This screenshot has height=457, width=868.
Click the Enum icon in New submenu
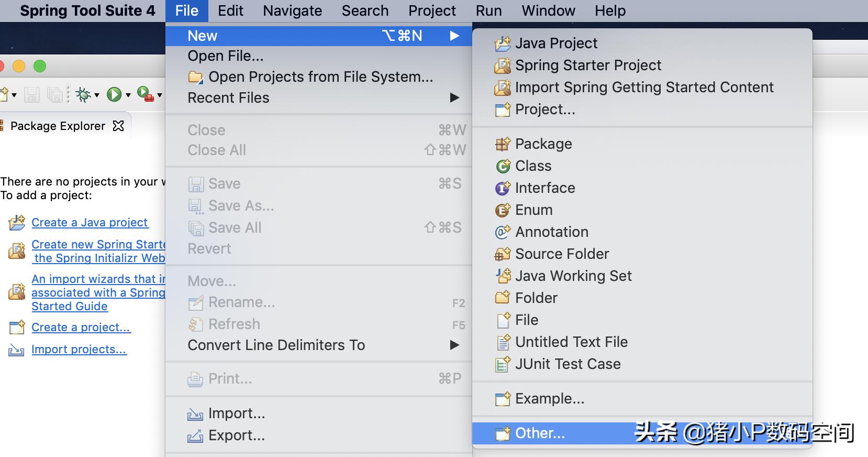[x=503, y=210]
